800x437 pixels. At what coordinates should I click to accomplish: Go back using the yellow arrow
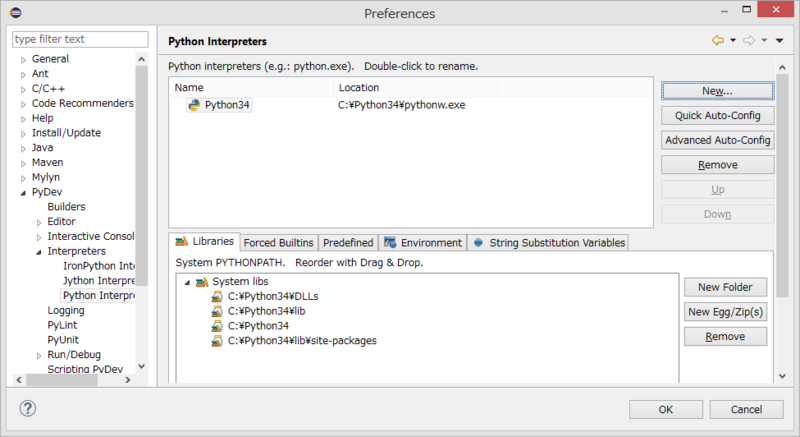pyautogui.click(x=718, y=40)
